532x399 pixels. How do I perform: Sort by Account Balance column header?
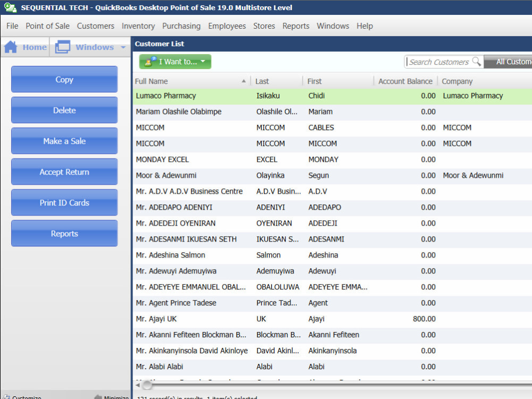point(405,81)
